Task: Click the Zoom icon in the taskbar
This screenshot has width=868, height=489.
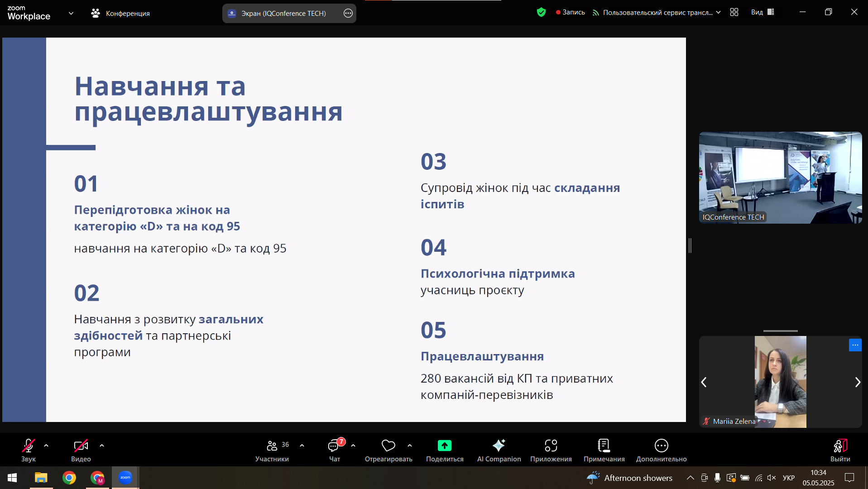Action: point(125,478)
